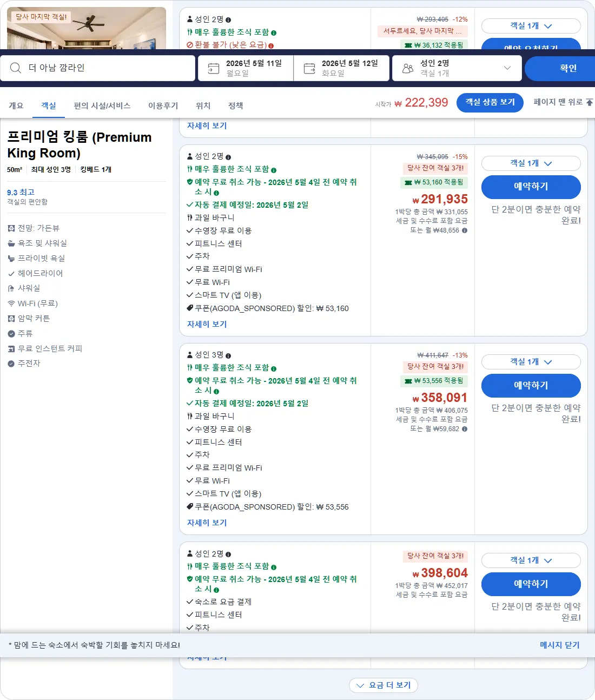Click the back-to-top arrow icon
The image size is (595, 700).
click(590, 102)
